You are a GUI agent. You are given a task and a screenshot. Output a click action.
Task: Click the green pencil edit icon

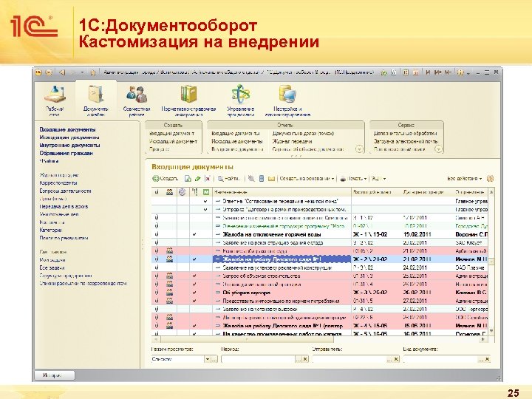198,179
